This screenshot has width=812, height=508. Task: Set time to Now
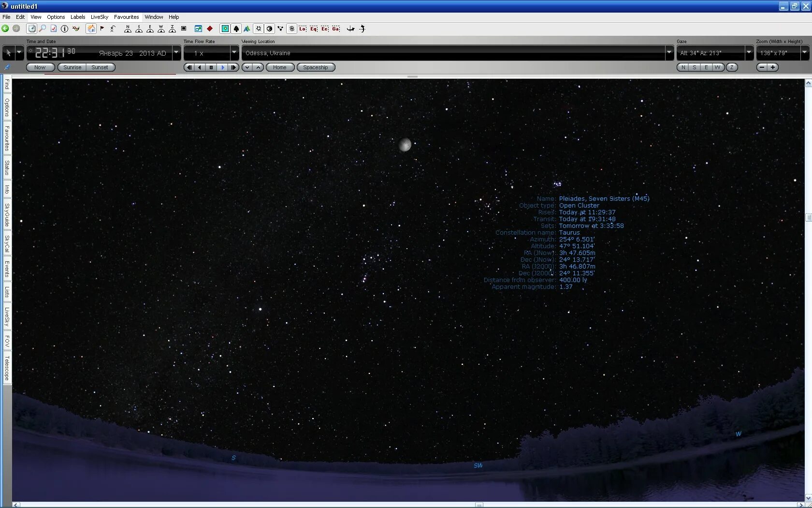40,67
